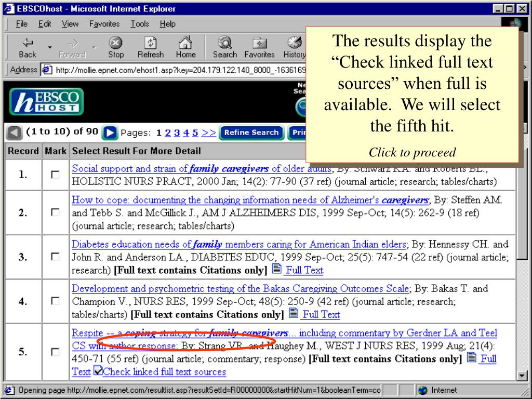532x399 pixels.
Task: Click the IE icon in the title bar
Action: pyautogui.click(x=9, y=8)
